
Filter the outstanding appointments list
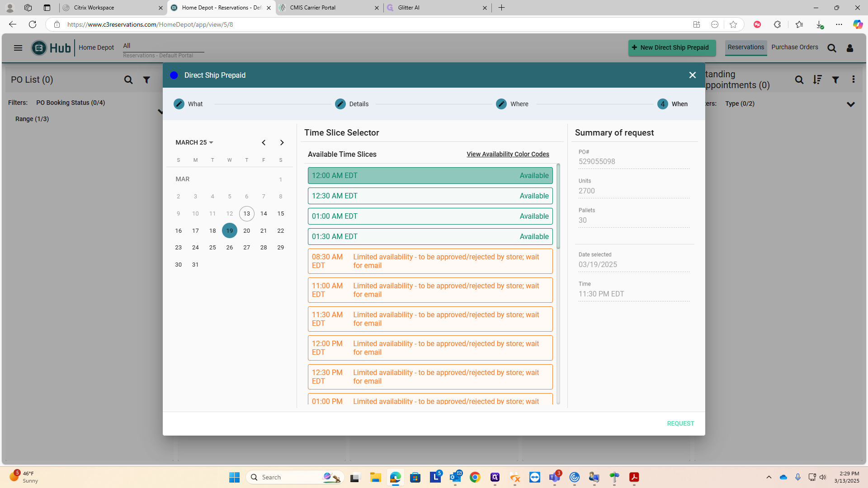(835, 80)
